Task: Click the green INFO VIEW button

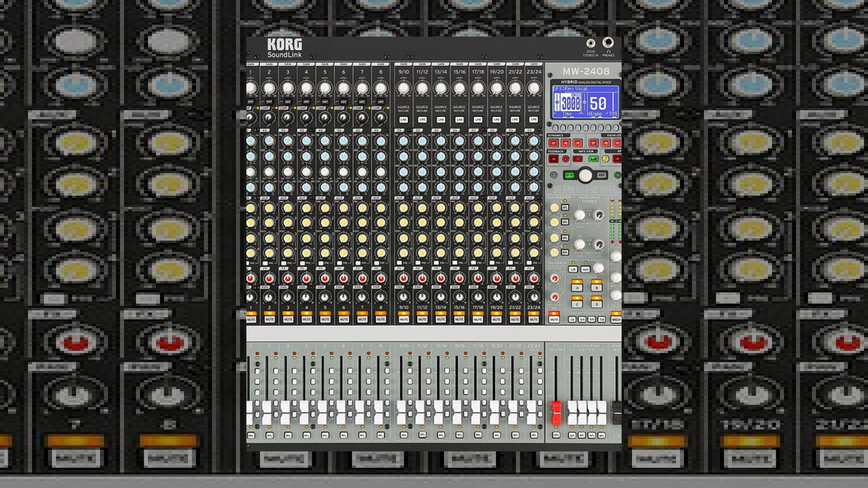Action: pyautogui.click(x=593, y=159)
